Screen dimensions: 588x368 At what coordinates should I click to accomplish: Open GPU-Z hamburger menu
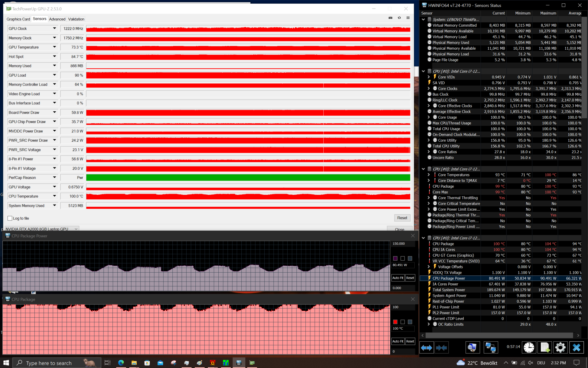(408, 18)
